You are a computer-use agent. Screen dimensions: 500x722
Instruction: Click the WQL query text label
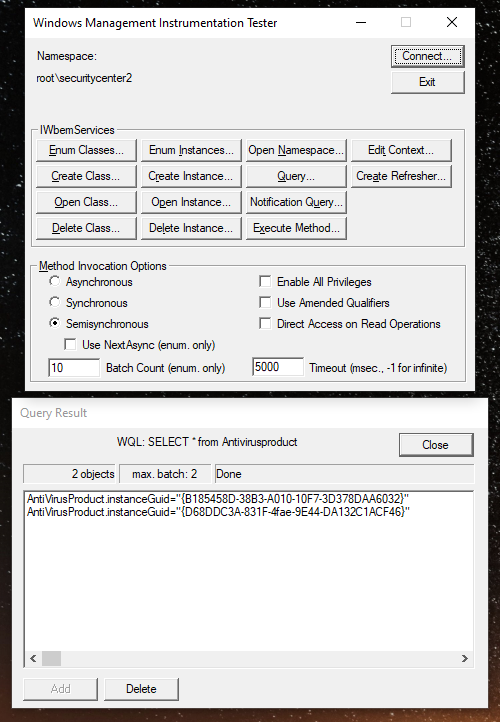(x=207, y=442)
